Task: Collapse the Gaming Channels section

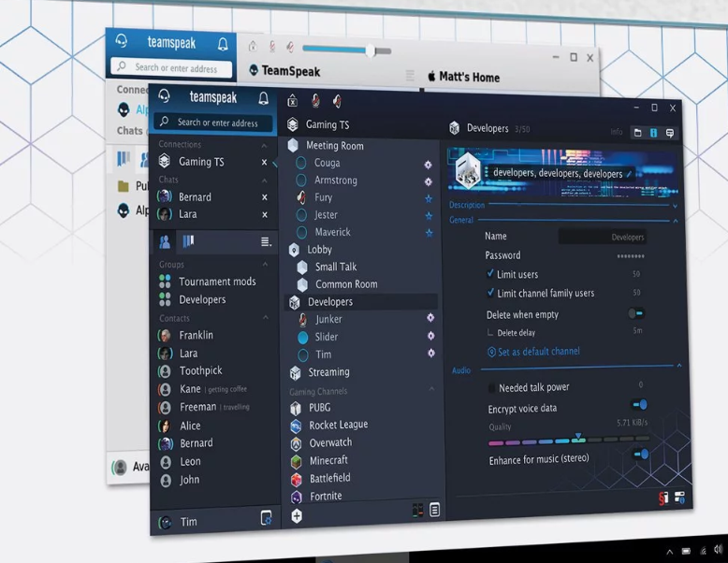Action: pos(431,388)
